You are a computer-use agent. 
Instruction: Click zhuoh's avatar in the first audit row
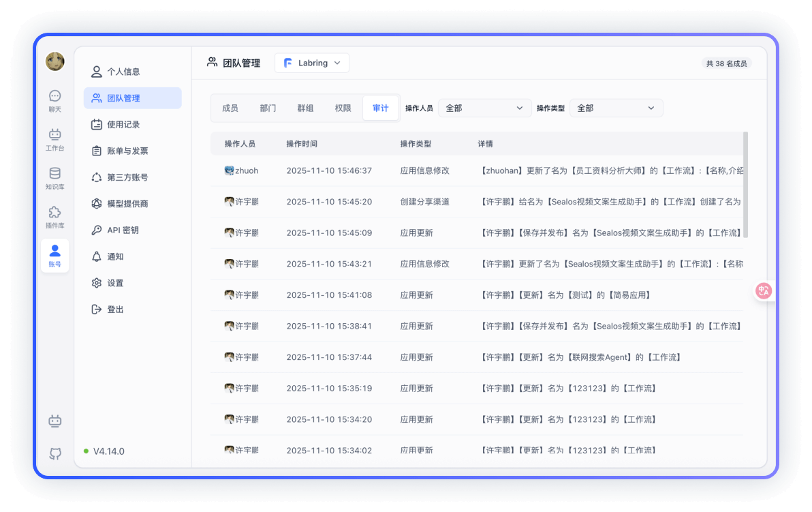[230, 170]
